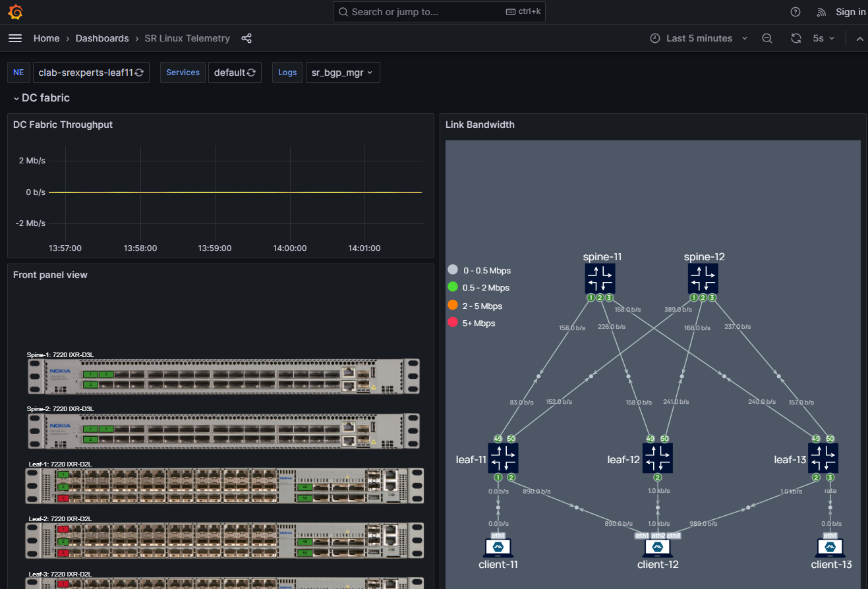Collapse the top toolbar with chevron
Image resolution: width=868 pixels, height=589 pixels.
859,38
